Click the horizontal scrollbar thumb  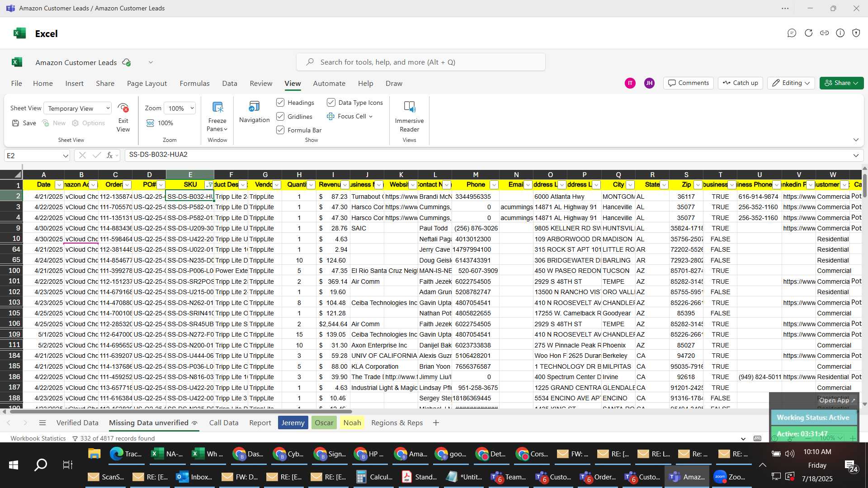(181, 412)
